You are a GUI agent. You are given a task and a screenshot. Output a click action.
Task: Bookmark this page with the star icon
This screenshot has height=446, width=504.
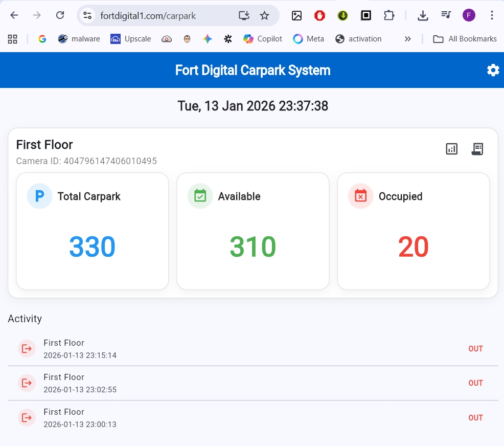264,15
